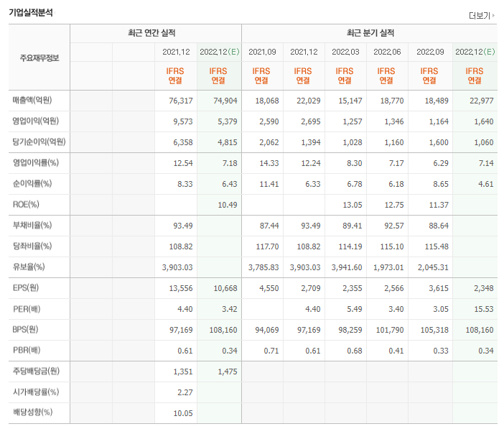The width and height of the screenshot is (504, 429).
Task: Click the debt ratio value 87.44
Action: click(x=269, y=226)
